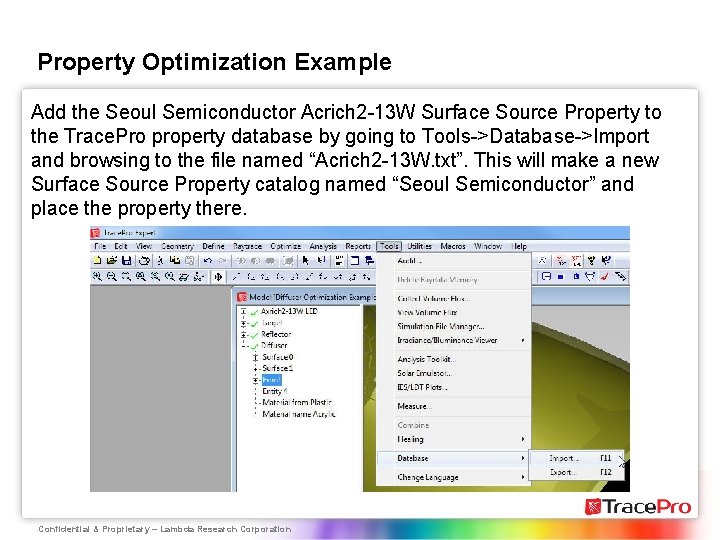This screenshot has height=540, width=720.
Task: Click the New file toolbar icon
Action: 97,261
